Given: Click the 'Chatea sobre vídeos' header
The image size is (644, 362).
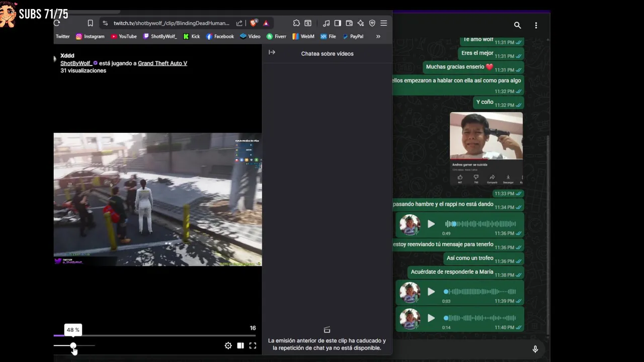Looking at the screenshot, I should coord(327,54).
